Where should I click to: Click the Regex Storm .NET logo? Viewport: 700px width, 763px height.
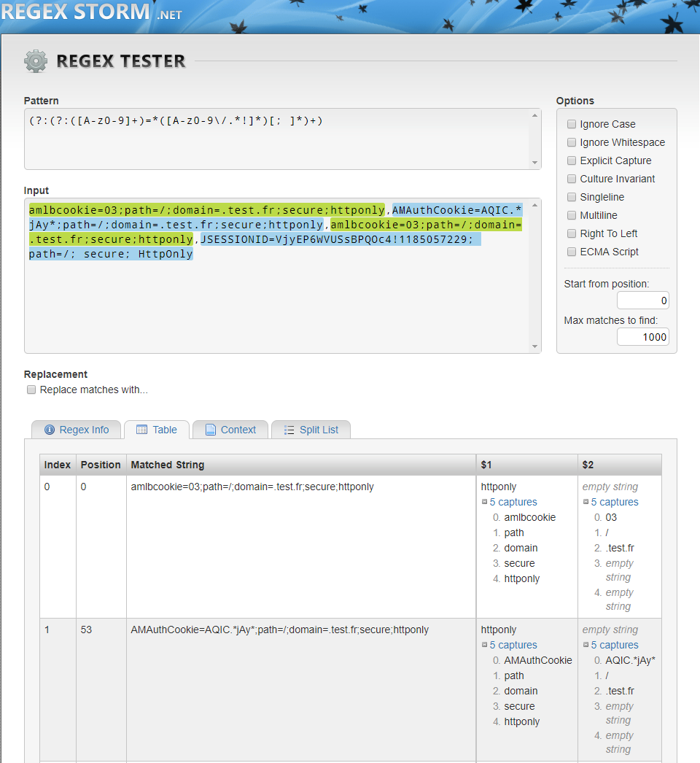[91, 12]
